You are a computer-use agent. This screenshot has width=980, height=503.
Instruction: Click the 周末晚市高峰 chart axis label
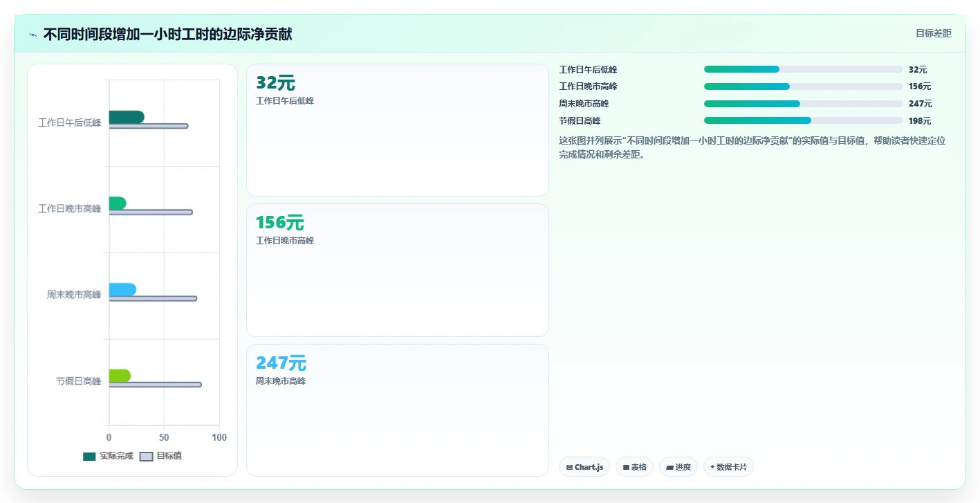(74, 295)
